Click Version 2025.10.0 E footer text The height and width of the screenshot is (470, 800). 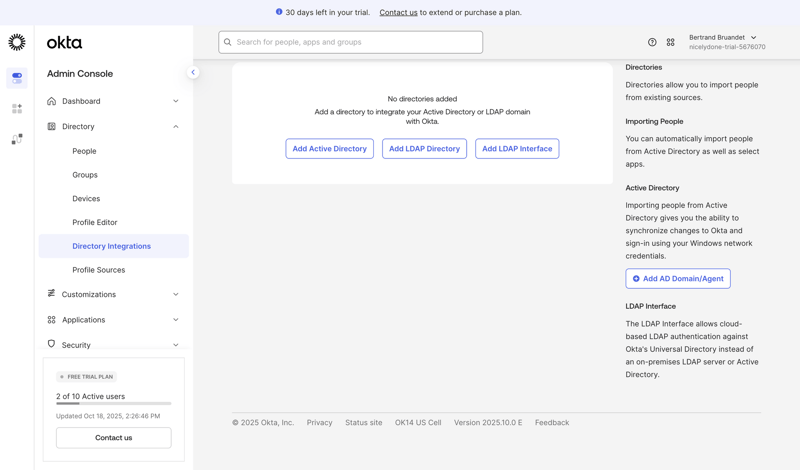(488, 423)
